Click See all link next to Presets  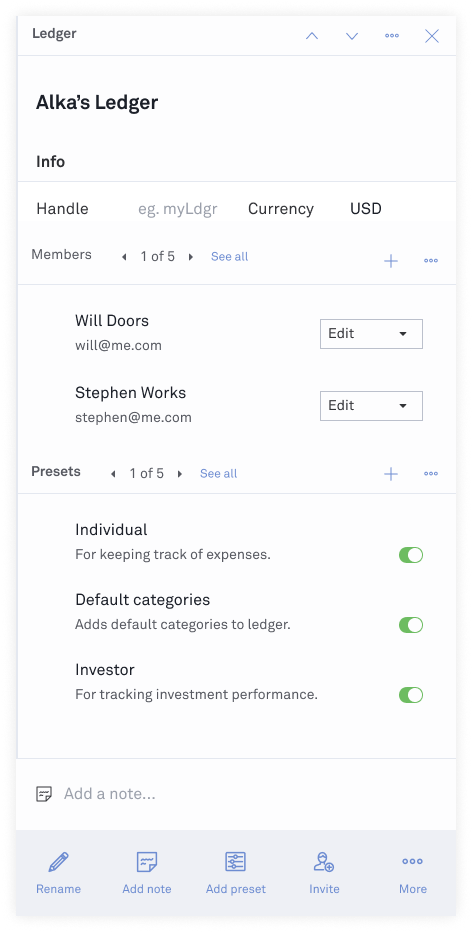point(218,474)
